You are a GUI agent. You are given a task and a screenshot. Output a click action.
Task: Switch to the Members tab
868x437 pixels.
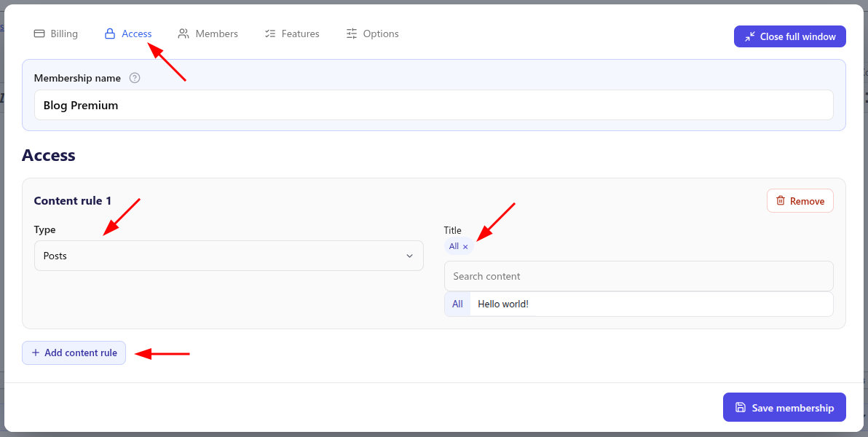click(x=208, y=34)
